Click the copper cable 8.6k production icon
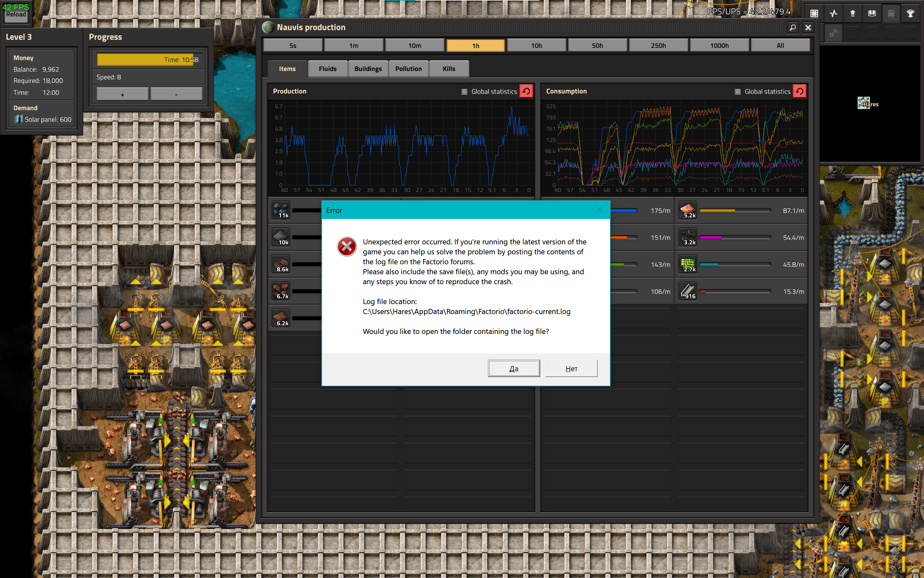Screen dimensions: 924x578 point(281,264)
